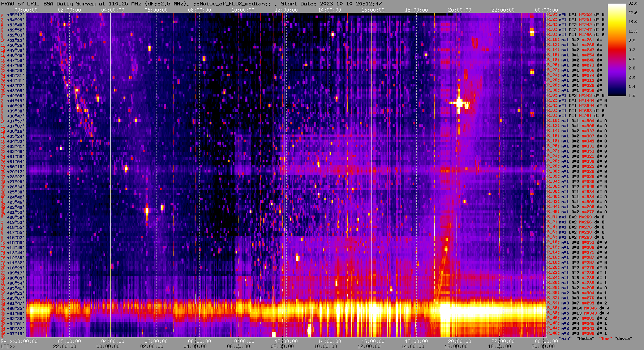Click declination label +50°26'

tap(16, 45)
